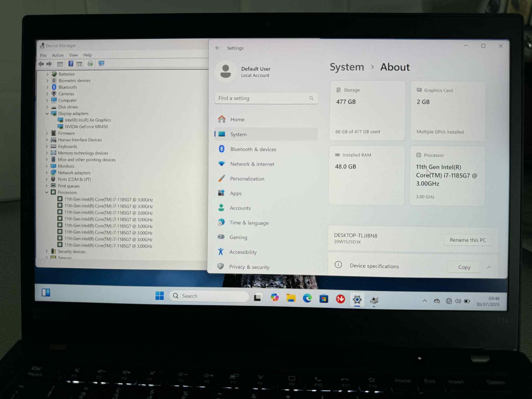Image resolution: width=532 pixels, height=399 pixels.
Task: Select NVIDIA GeForce MX450 in the tree
Action: pyautogui.click(x=86, y=127)
